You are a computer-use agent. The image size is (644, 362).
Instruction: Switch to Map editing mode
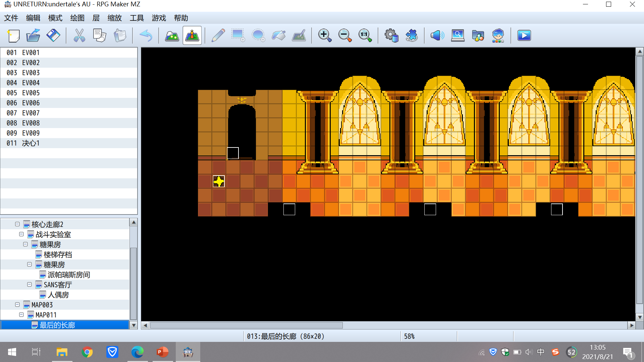pyautogui.click(x=172, y=35)
